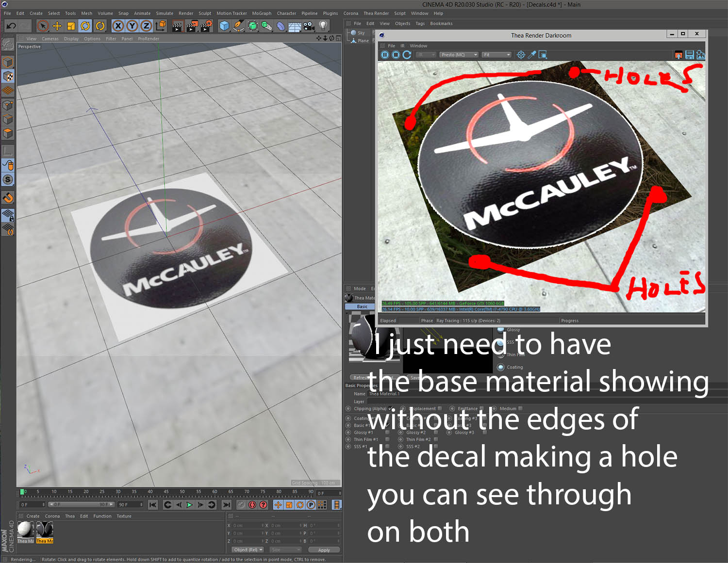This screenshot has width=728, height=563.
Task: Open the Object (Rel) coordinate dropdown
Action: 248,550
